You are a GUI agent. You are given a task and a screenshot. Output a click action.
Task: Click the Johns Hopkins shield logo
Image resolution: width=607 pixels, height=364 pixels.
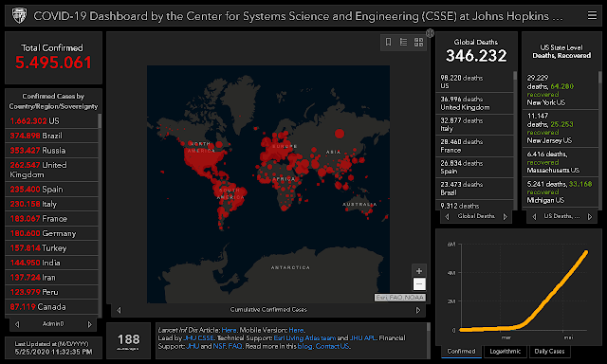click(19, 16)
